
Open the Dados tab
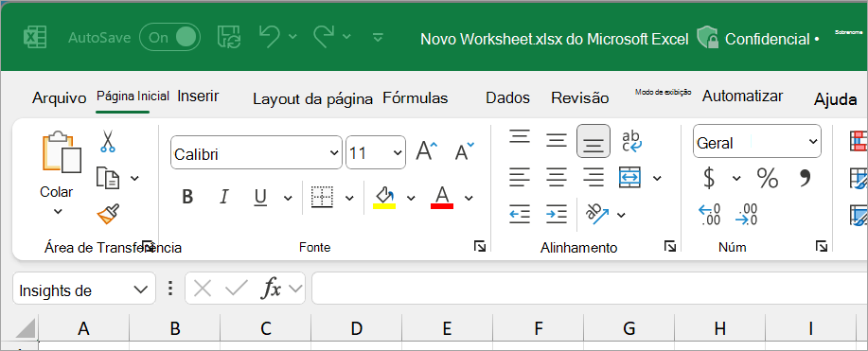[507, 98]
